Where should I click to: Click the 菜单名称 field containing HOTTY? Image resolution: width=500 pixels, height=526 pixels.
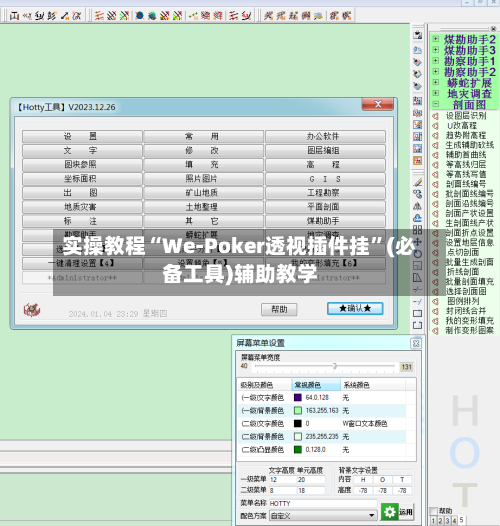323,504
